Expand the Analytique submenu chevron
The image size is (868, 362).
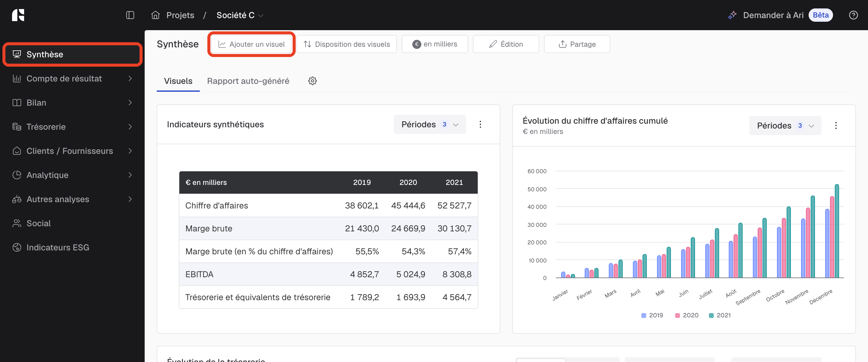pyautogui.click(x=130, y=175)
